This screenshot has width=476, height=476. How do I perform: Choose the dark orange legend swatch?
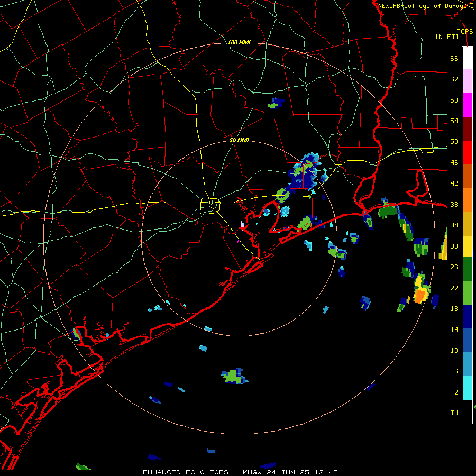[467, 176]
